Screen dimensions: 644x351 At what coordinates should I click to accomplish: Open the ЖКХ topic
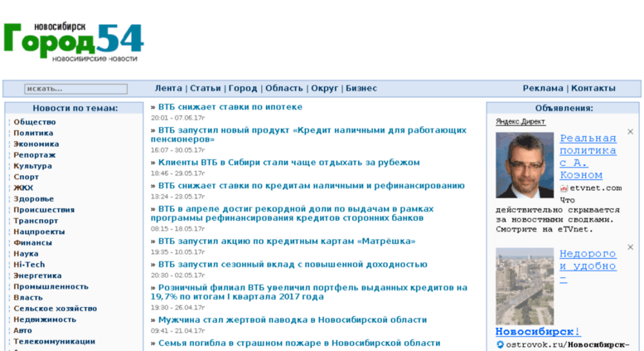click(23, 188)
